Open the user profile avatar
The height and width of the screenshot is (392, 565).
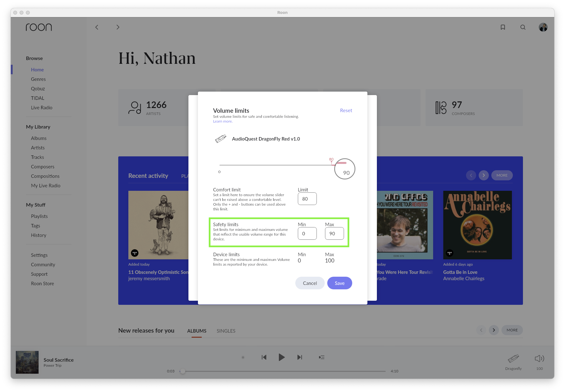pos(543,27)
